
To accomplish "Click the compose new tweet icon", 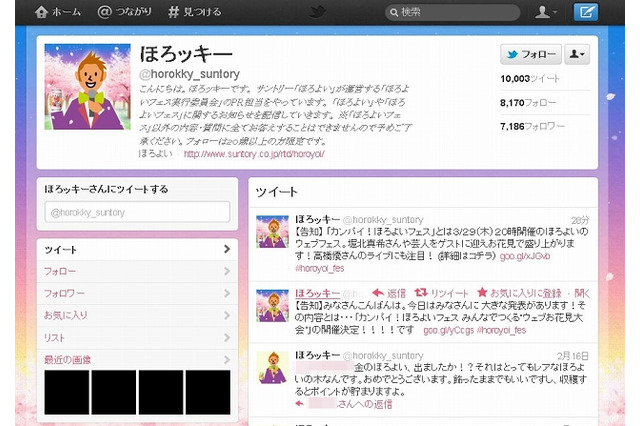I will click(x=586, y=12).
